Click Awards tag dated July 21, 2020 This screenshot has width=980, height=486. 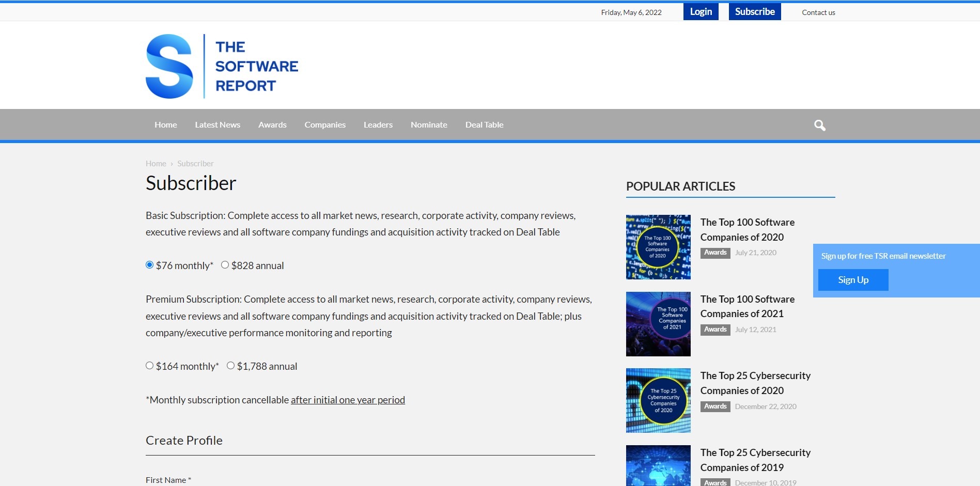(715, 253)
